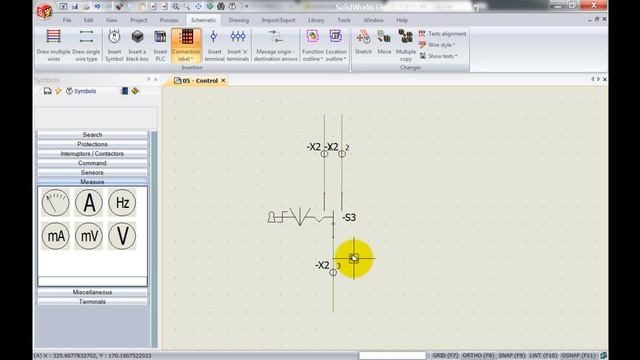Toggle GRID (F7) in status bar

pos(444,356)
